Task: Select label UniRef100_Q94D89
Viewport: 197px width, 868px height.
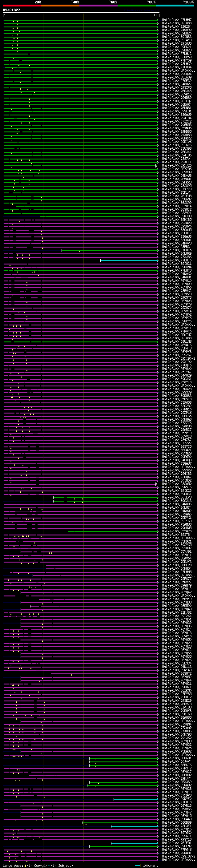Action: pos(177,98)
